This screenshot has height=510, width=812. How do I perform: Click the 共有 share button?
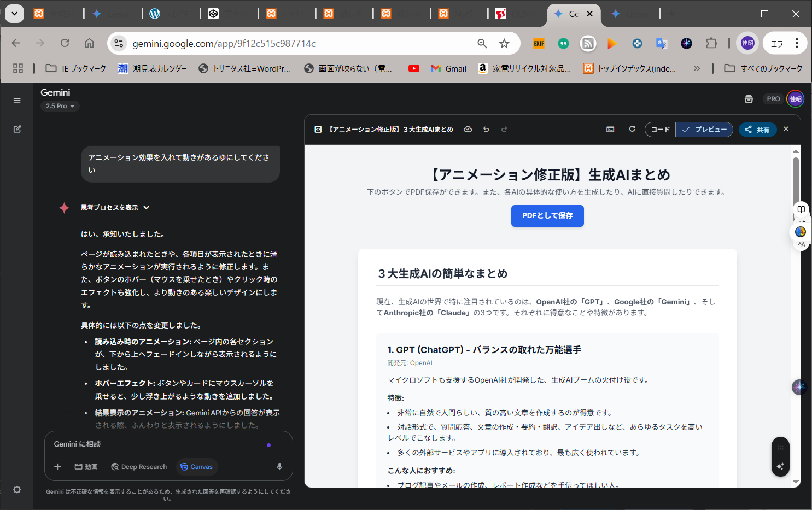pyautogui.click(x=757, y=130)
